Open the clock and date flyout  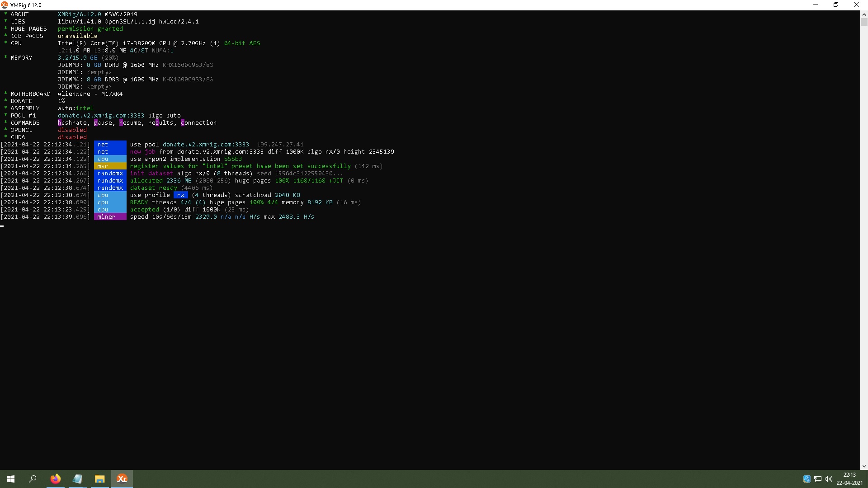pyautogui.click(x=849, y=479)
